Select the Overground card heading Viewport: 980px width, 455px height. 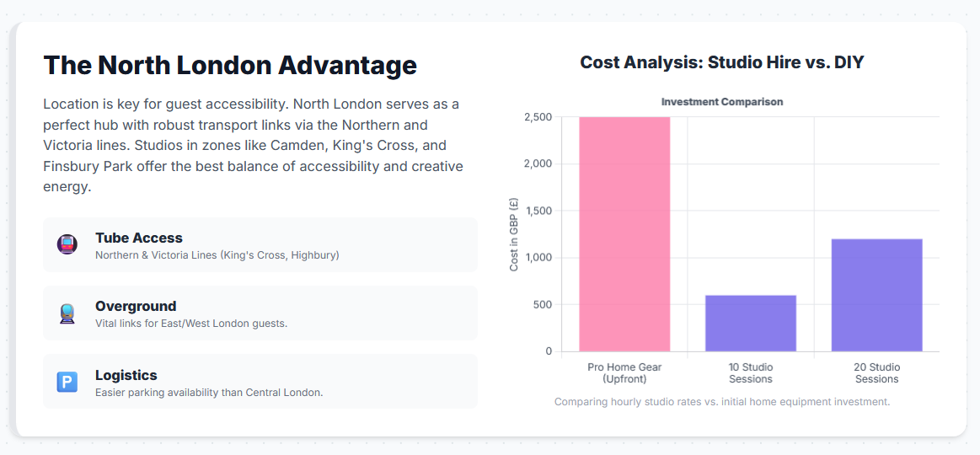136,306
